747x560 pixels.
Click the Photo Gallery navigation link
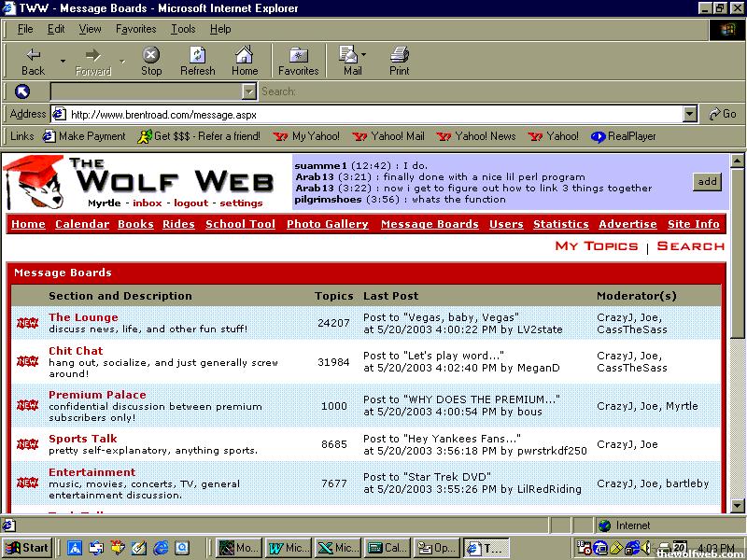point(327,224)
